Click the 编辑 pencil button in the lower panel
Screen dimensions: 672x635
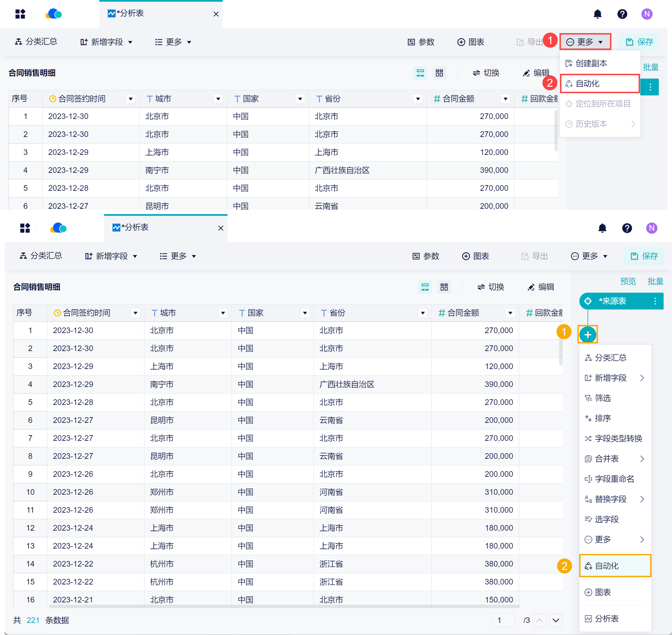(x=541, y=287)
